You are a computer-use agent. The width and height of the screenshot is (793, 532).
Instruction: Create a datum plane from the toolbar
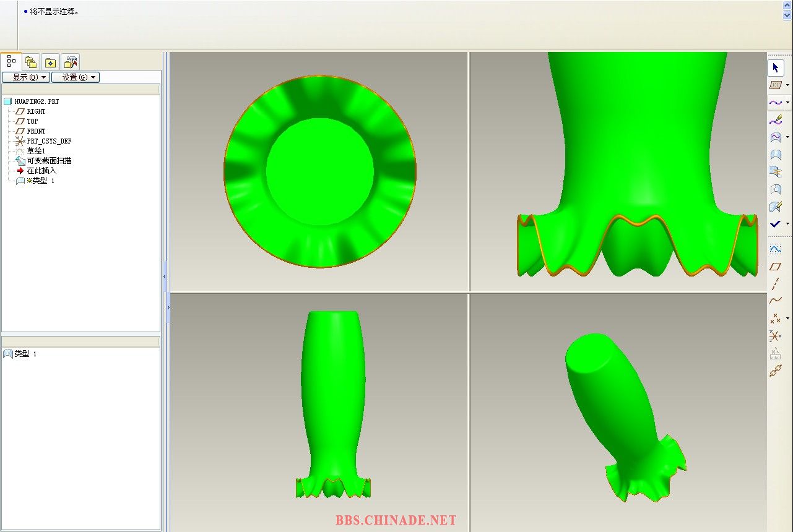[x=775, y=267]
